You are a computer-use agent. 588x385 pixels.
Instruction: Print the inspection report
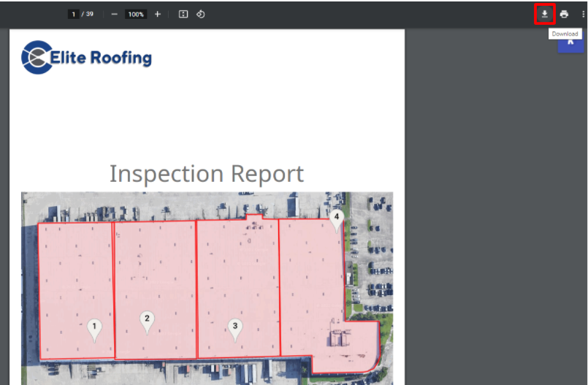coord(564,14)
